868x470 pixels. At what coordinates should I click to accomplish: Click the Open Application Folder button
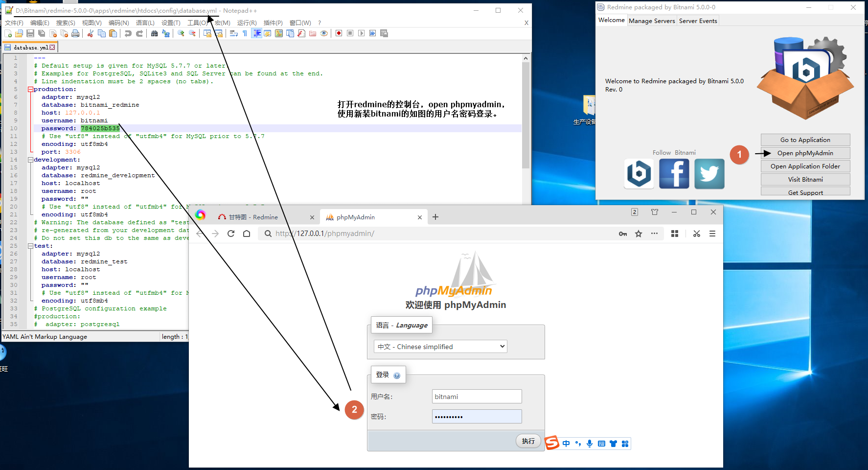coord(805,166)
